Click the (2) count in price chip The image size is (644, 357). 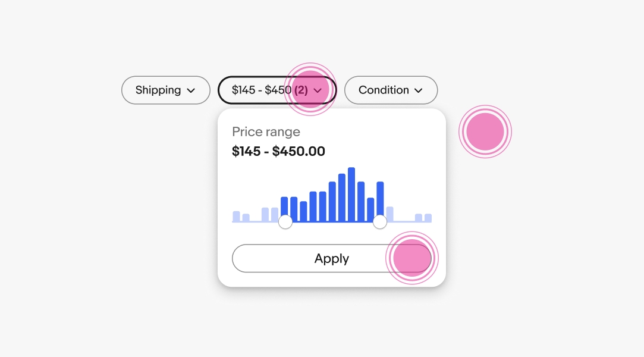click(301, 90)
